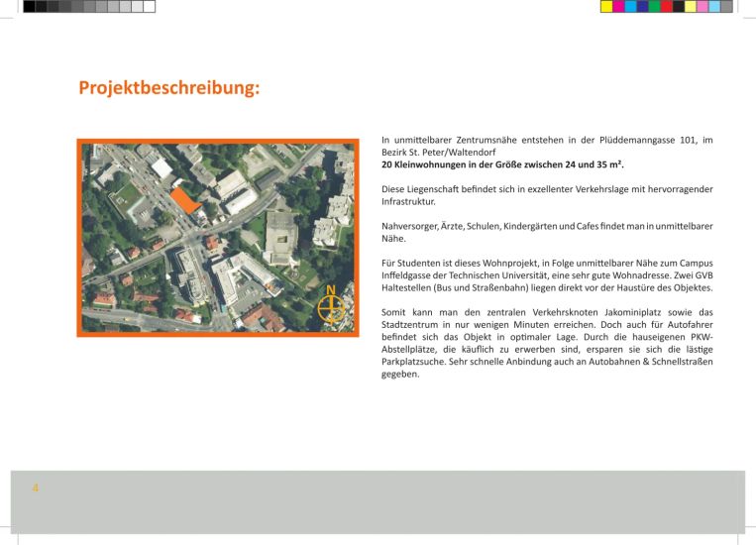Click the white swatch ending the grayscale strip
The image size is (756, 545).
pos(150,6)
